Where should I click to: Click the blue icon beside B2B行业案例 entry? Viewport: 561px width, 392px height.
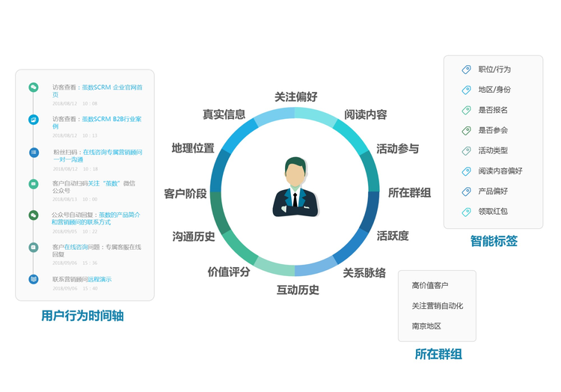pyautogui.click(x=33, y=120)
